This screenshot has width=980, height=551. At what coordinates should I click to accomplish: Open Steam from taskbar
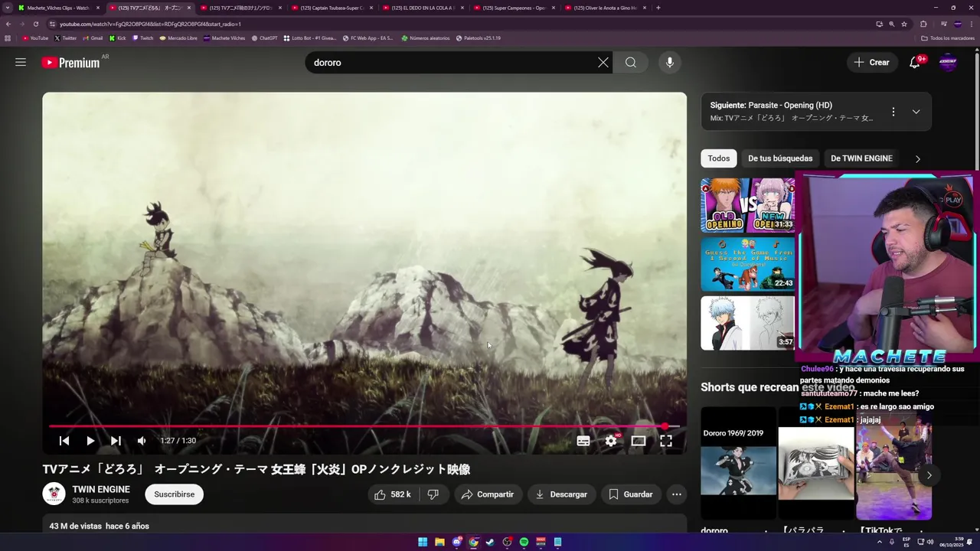coord(490,542)
